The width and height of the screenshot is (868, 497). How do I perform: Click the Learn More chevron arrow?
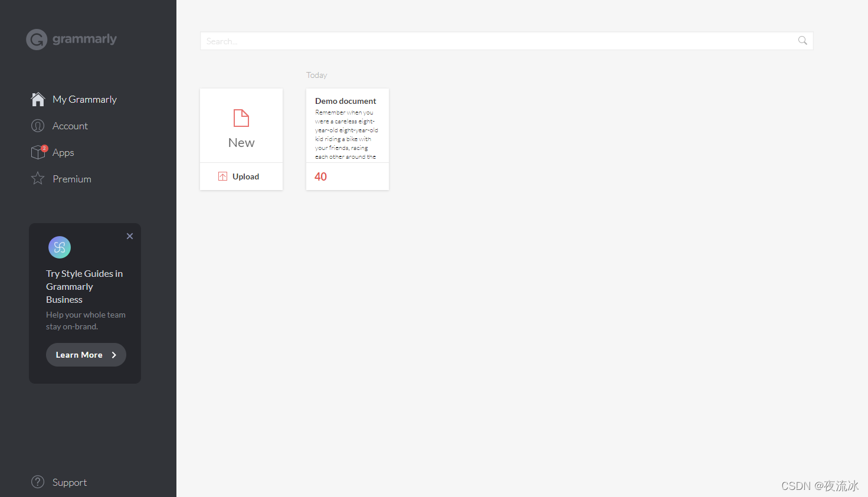click(114, 355)
